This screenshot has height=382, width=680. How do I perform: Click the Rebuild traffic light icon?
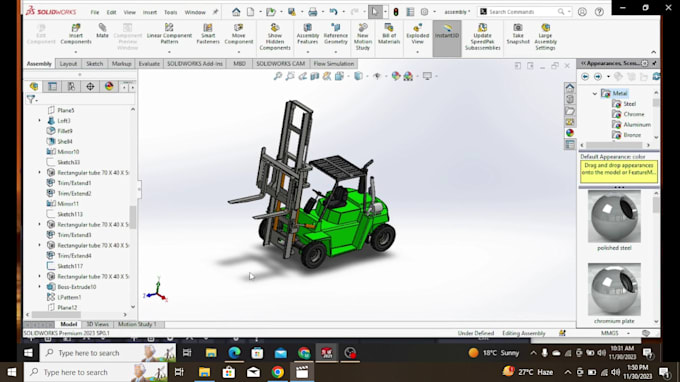[396, 12]
